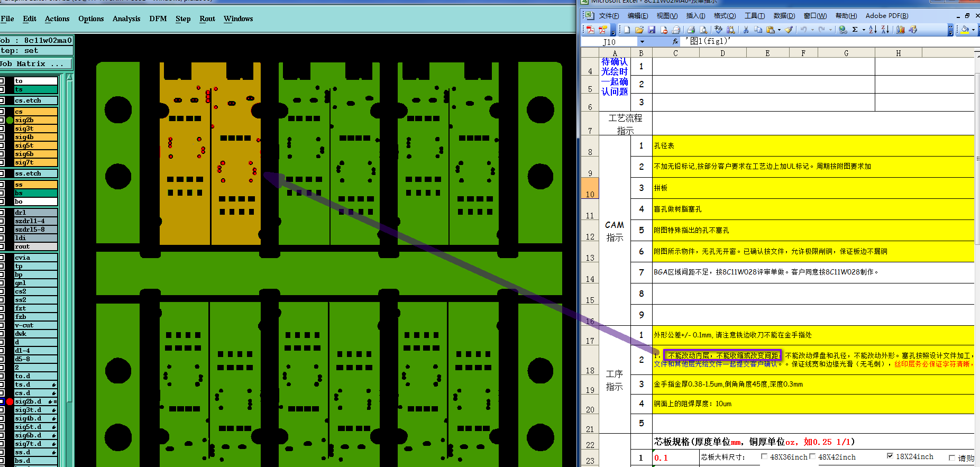Viewport: 980px width, 467px height.
Task: Toggle the checkbox of the sig2b.d layer
Action: [2, 401]
